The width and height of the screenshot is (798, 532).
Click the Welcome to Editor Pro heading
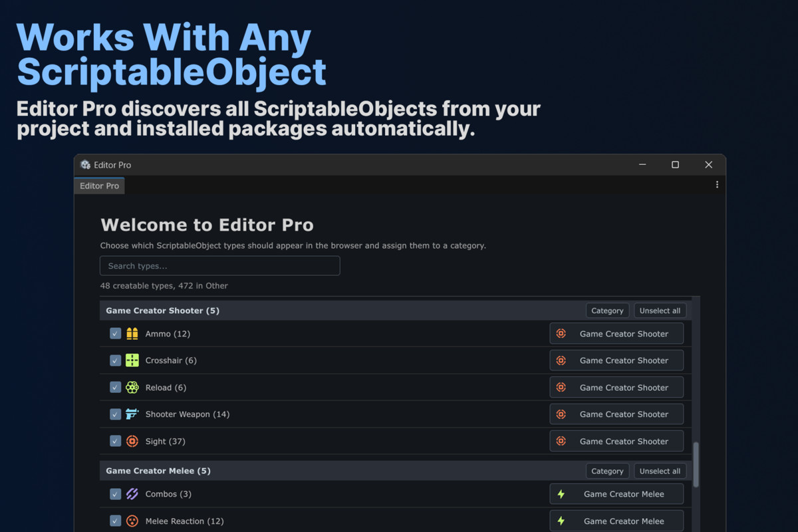(207, 225)
